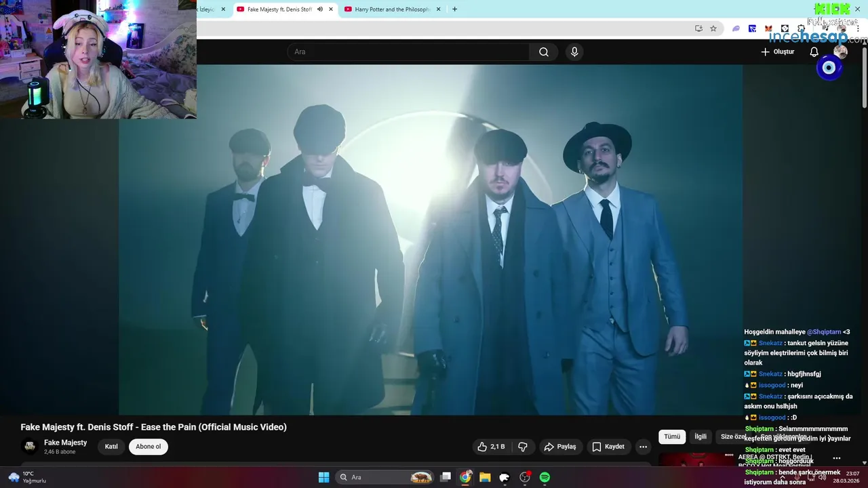Open the weather widget showing 10°C
This screenshot has width=868, height=488.
click(x=26, y=477)
